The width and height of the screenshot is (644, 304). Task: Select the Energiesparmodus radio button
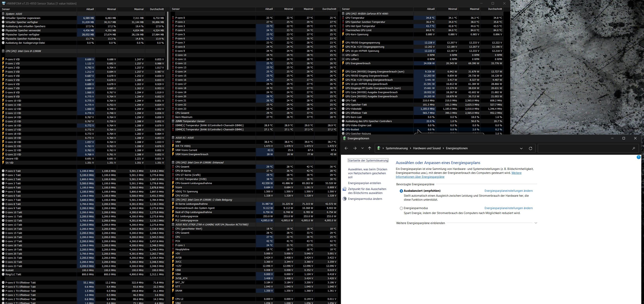point(401,208)
